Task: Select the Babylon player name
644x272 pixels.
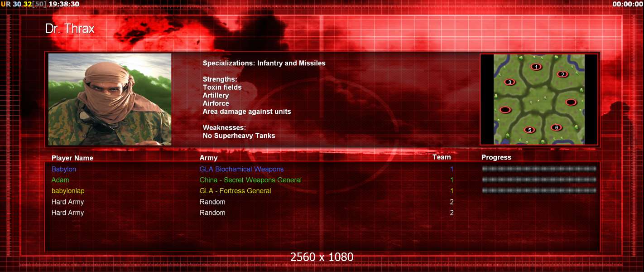Action: pos(64,169)
